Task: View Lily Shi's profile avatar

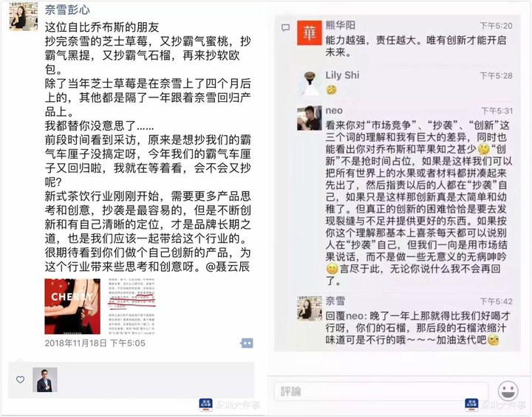Action: click(x=310, y=83)
